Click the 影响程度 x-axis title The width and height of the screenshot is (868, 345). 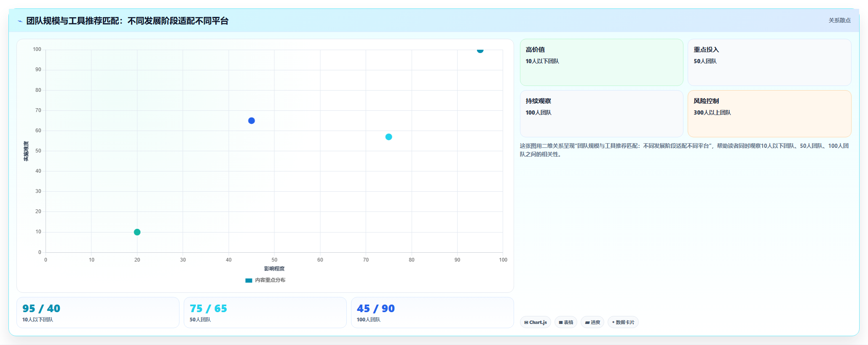pos(274,269)
